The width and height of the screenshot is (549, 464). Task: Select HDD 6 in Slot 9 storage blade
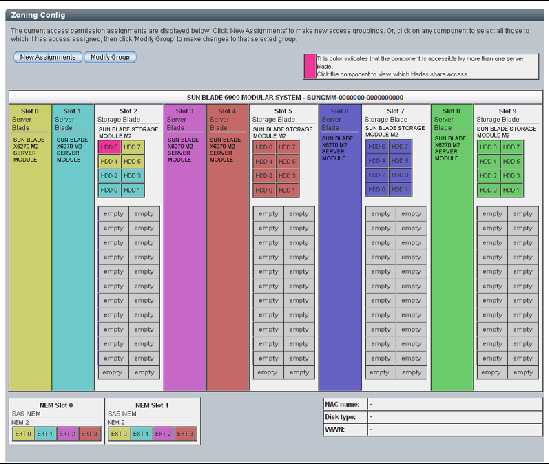pyautogui.click(x=488, y=147)
